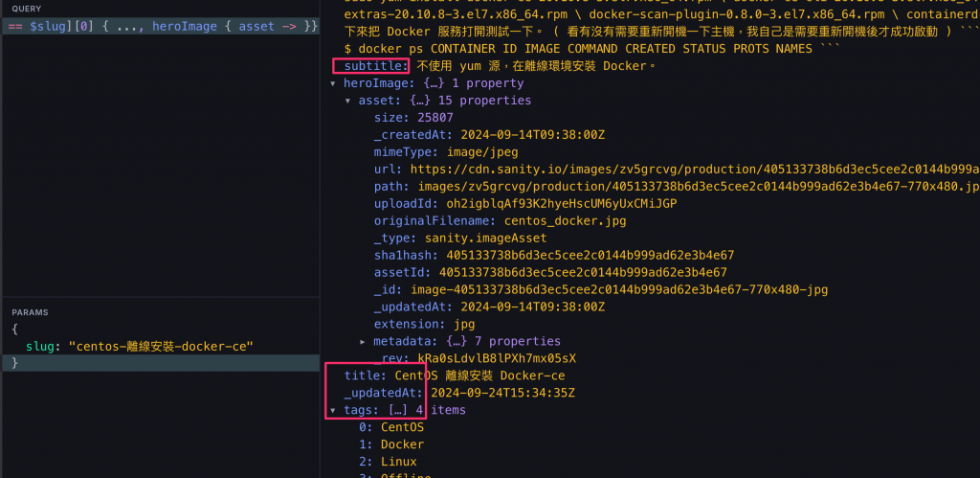Viewport: 980px width, 478px height.
Task: Select tag item 2 Linux
Action: pyautogui.click(x=399, y=462)
